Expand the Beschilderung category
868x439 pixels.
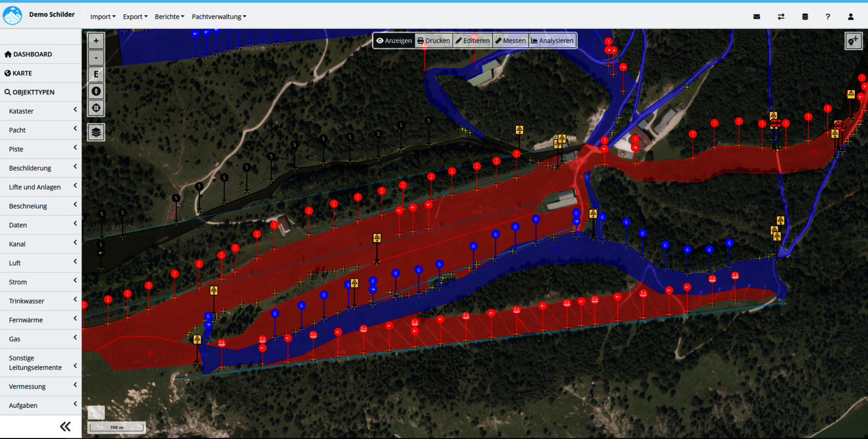tap(41, 168)
